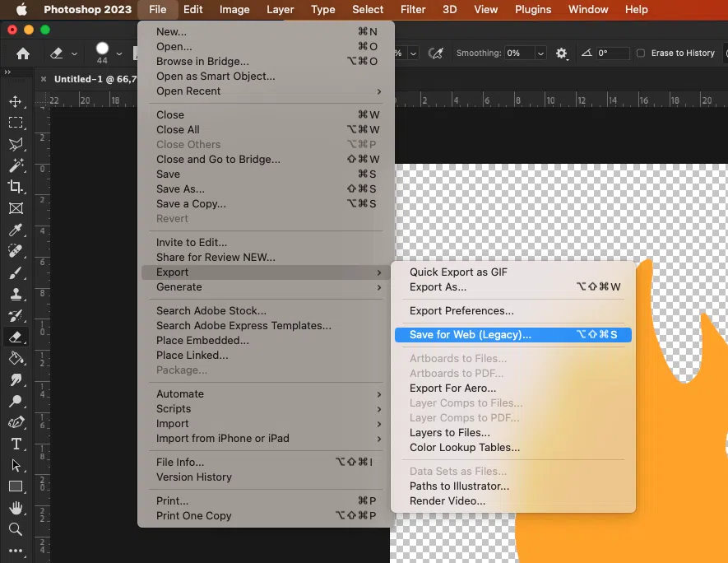Choose Quick Export as GIF

(513, 272)
